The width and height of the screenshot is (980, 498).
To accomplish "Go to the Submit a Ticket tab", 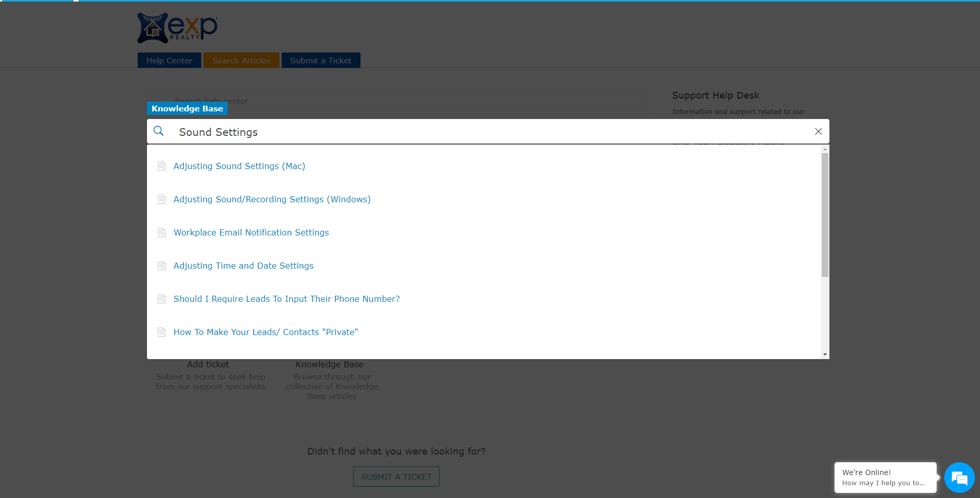I will [321, 60].
